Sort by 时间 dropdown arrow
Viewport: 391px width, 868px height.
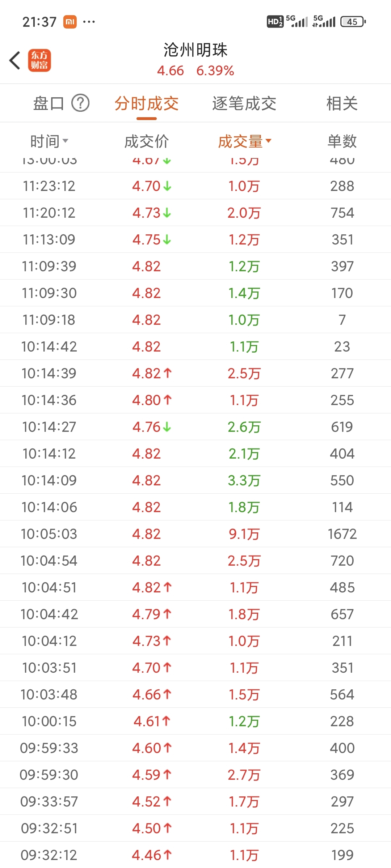(66, 141)
